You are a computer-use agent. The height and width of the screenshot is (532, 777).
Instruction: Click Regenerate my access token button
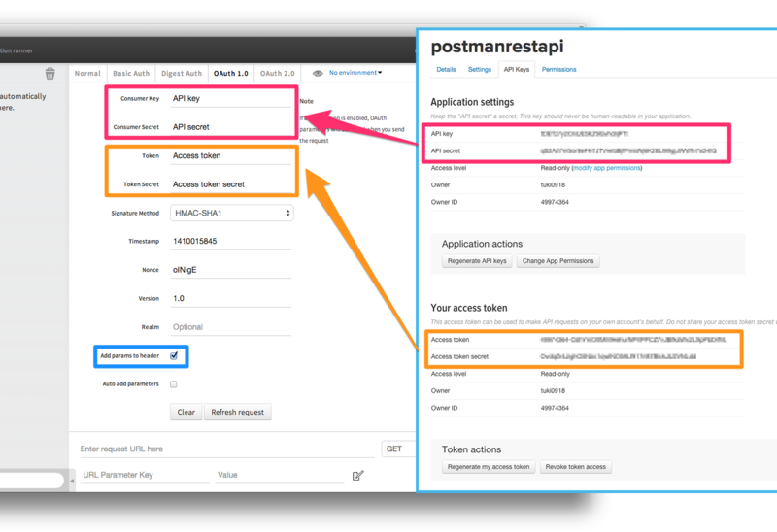(x=489, y=467)
